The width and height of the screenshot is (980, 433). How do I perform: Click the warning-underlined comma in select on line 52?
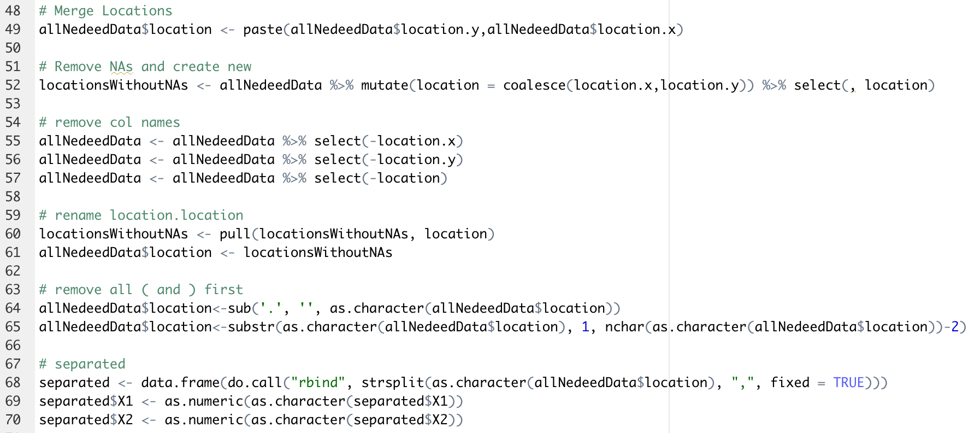pyautogui.click(x=853, y=87)
